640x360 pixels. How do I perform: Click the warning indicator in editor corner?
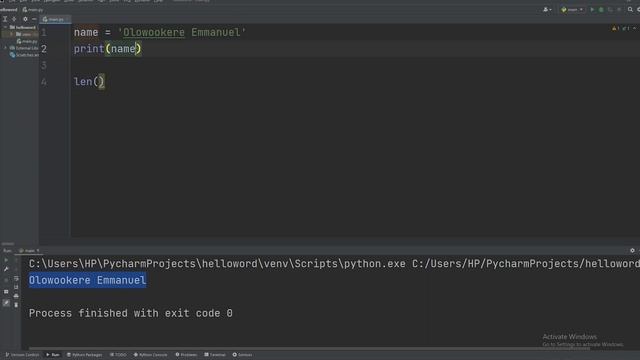pos(616,28)
